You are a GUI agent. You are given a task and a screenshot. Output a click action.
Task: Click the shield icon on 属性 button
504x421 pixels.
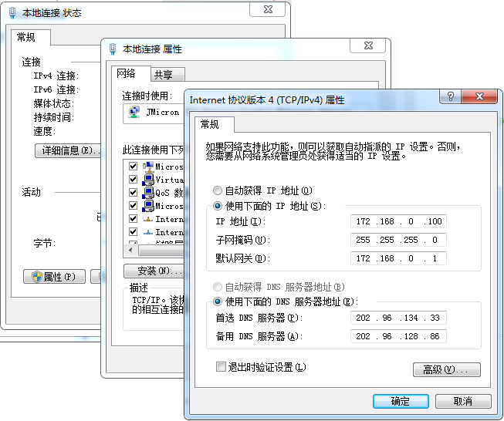pos(35,277)
